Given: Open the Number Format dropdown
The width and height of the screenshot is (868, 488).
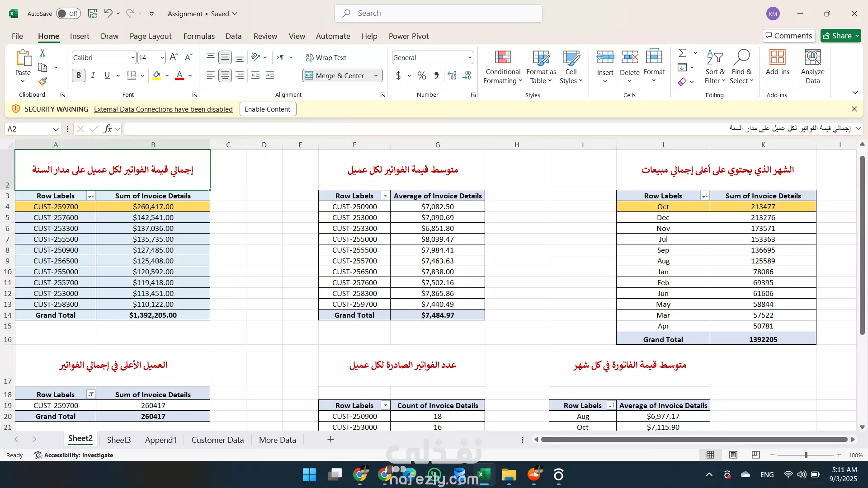Looking at the screenshot, I should [x=470, y=57].
